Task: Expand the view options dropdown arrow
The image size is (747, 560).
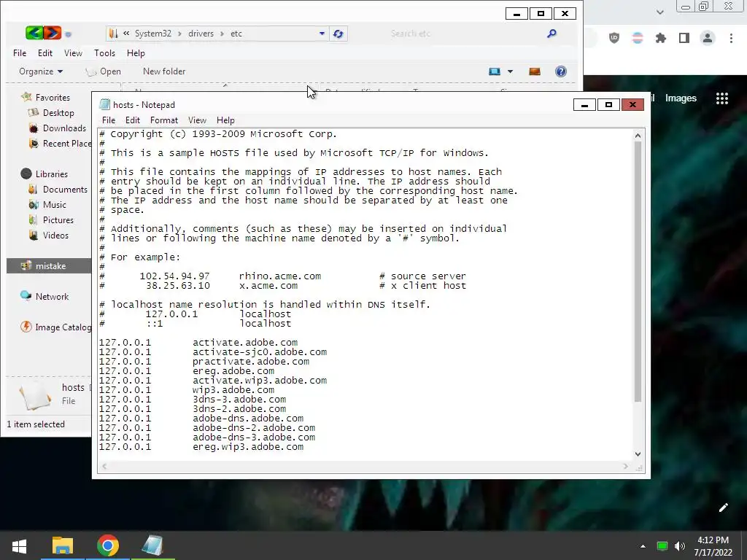Action: (510, 71)
